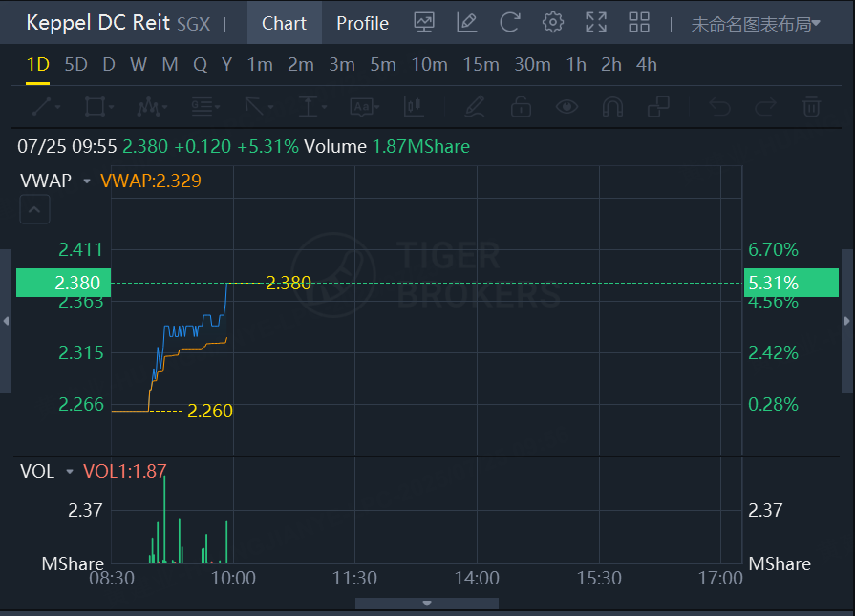Choose the wave pattern drawing tool
Image resolution: width=855 pixels, height=616 pixels.
[x=148, y=107]
